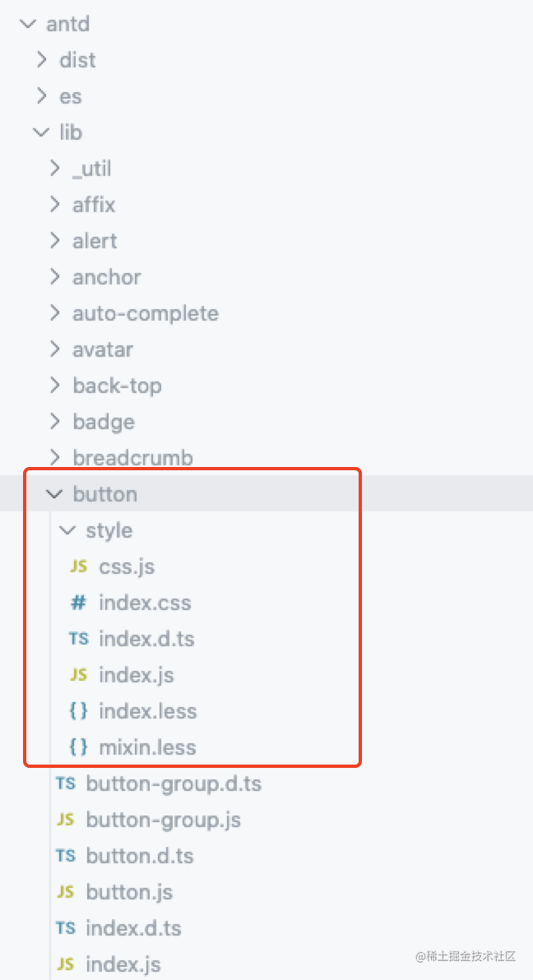The height and width of the screenshot is (980, 533).
Task: Expand the auto-complete folder
Action: [146, 313]
